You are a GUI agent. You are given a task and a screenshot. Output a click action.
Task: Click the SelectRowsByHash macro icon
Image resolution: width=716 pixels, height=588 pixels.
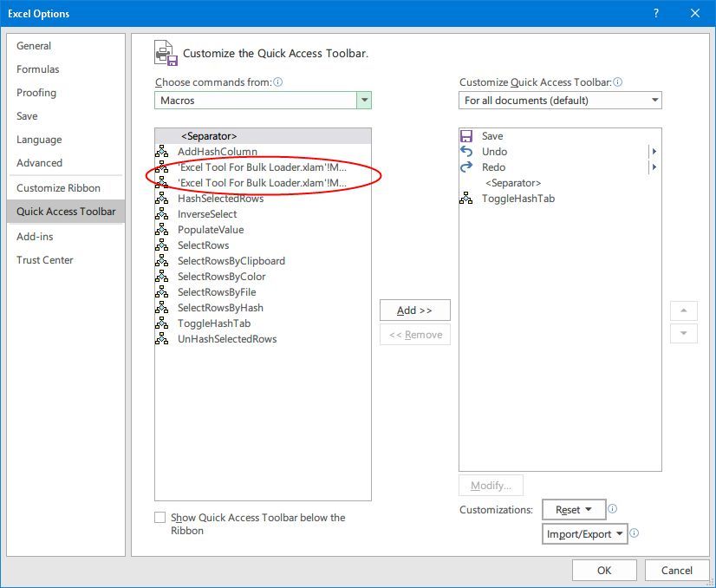[x=161, y=308]
